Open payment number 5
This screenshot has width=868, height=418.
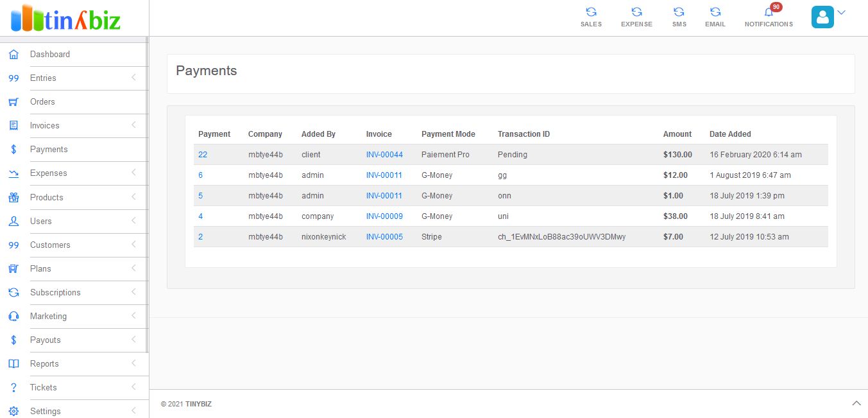[200, 196]
